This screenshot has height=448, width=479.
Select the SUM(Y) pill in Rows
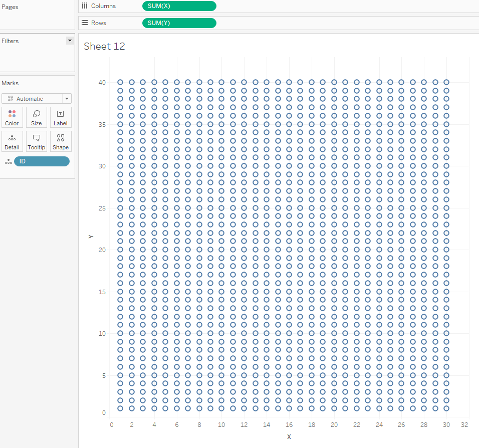[x=179, y=23]
